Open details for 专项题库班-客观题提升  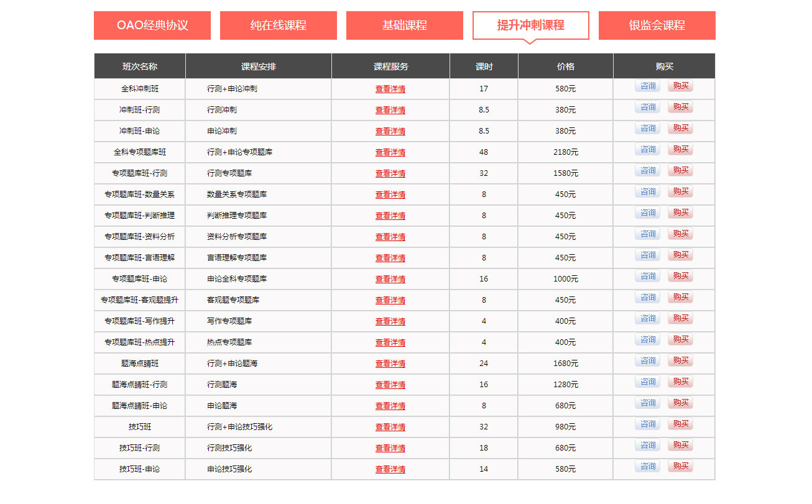click(x=390, y=300)
